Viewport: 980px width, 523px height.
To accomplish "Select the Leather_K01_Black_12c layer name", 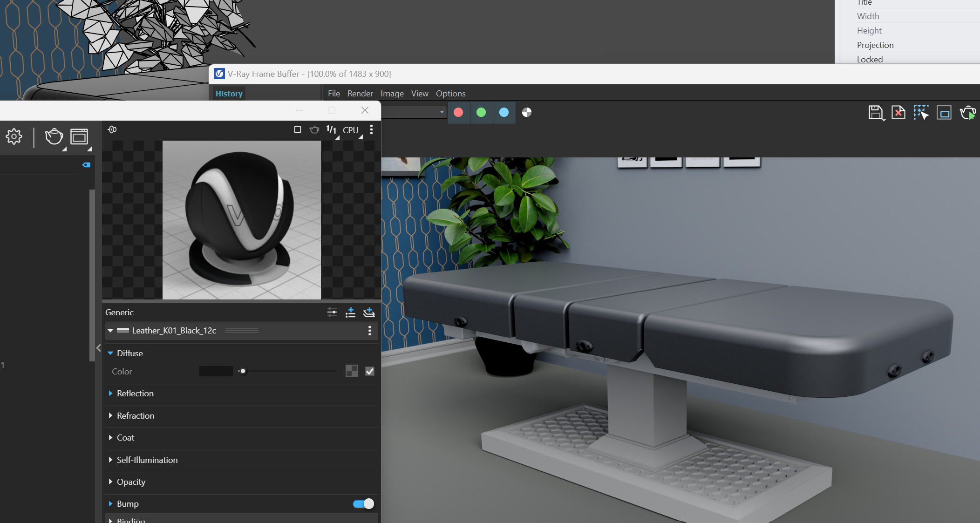I will (x=174, y=331).
